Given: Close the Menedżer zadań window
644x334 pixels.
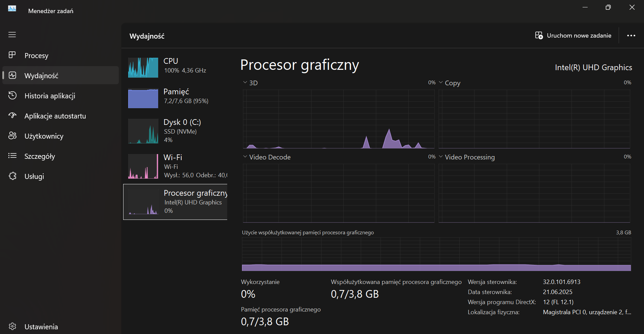Looking at the screenshot, I should (x=632, y=7).
